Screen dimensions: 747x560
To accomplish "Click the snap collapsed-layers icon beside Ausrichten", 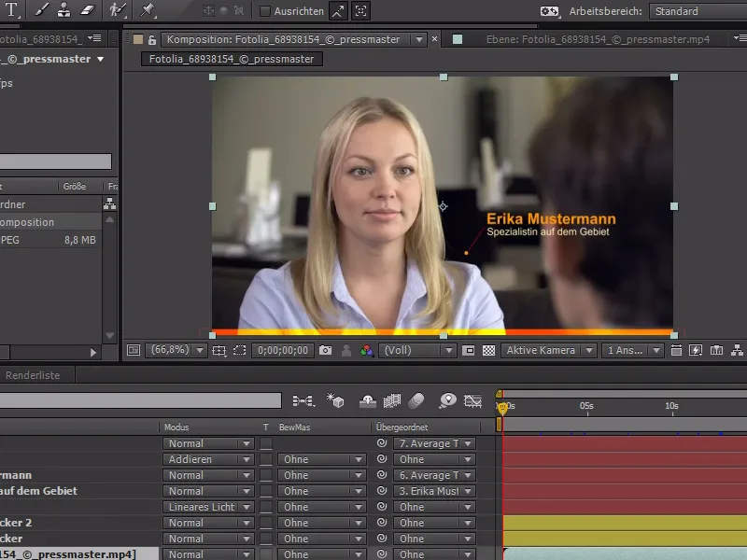I will pyautogui.click(x=338, y=11).
